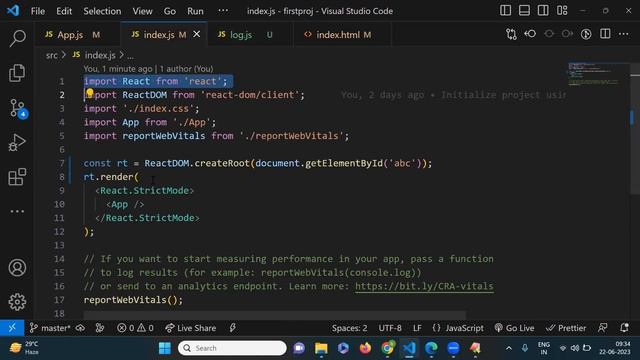Open Google Chrome from taskbar

[x=387, y=348]
